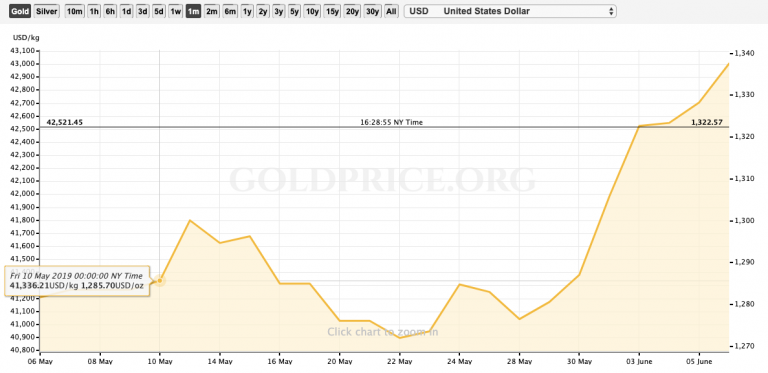This screenshot has height=373, width=768.
Task: Select the Gold metal button
Action: click(x=21, y=11)
